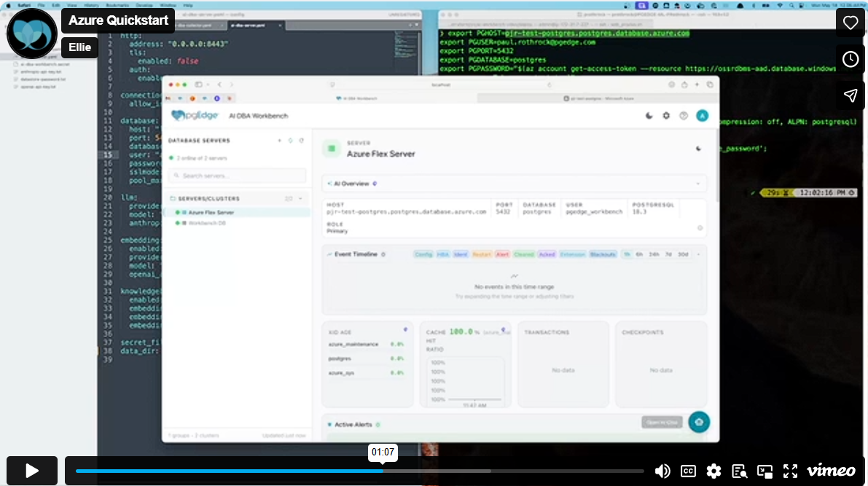The width and height of the screenshot is (868, 486).
Task: Toggle the Alert event filter chip
Action: 502,254
